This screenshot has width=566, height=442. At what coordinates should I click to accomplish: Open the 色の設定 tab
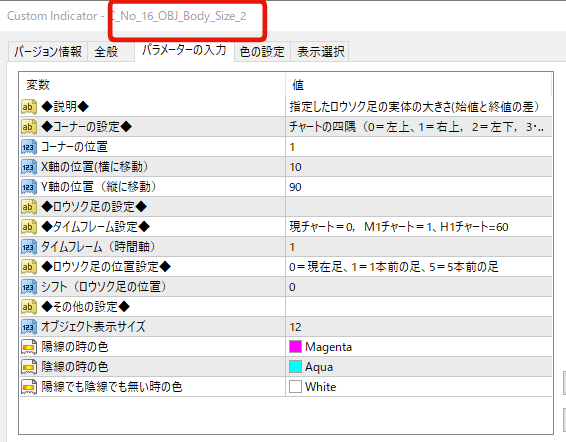[x=262, y=52]
